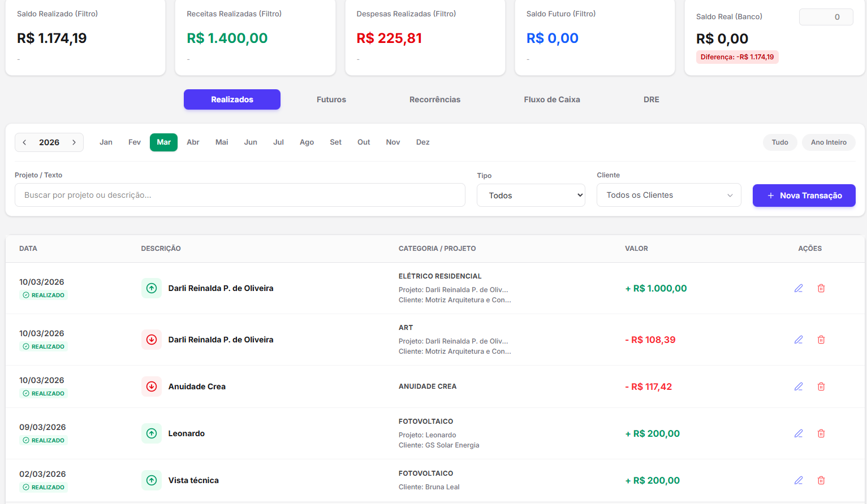This screenshot has height=504, width=867.
Task: Click the Saldo Real bank value field
Action: click(825, 17)
